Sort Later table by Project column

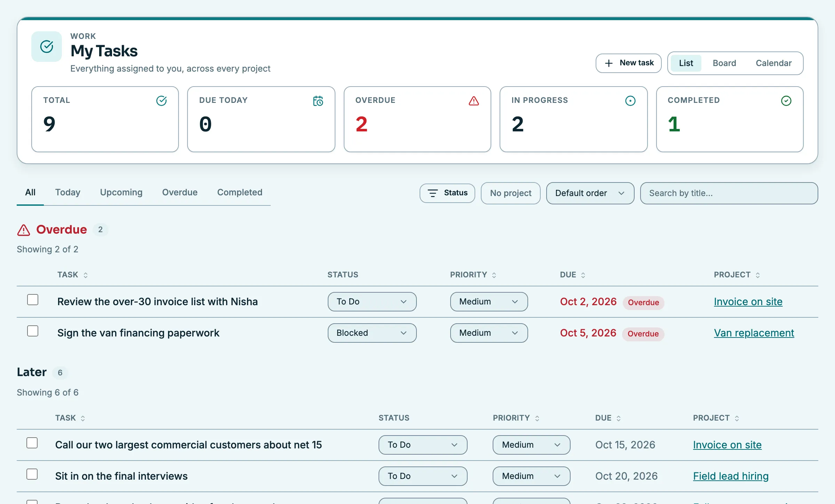point(716,418)
